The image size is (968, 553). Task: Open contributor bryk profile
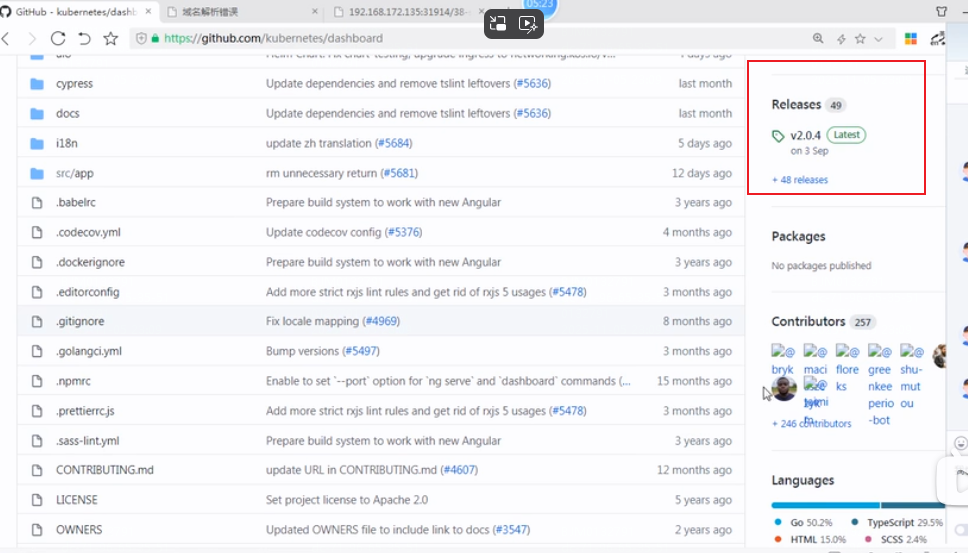(782, 360)
